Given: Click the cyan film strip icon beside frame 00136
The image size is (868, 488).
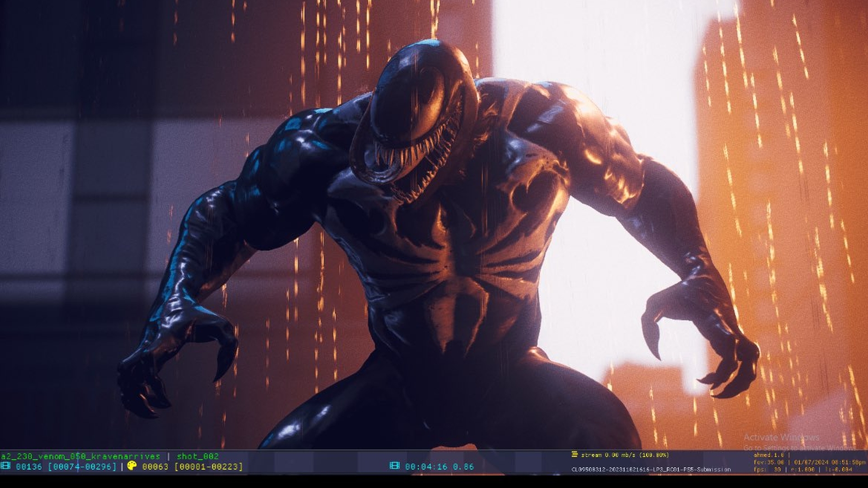Looking at the screenshot, I should click(5, 466).
